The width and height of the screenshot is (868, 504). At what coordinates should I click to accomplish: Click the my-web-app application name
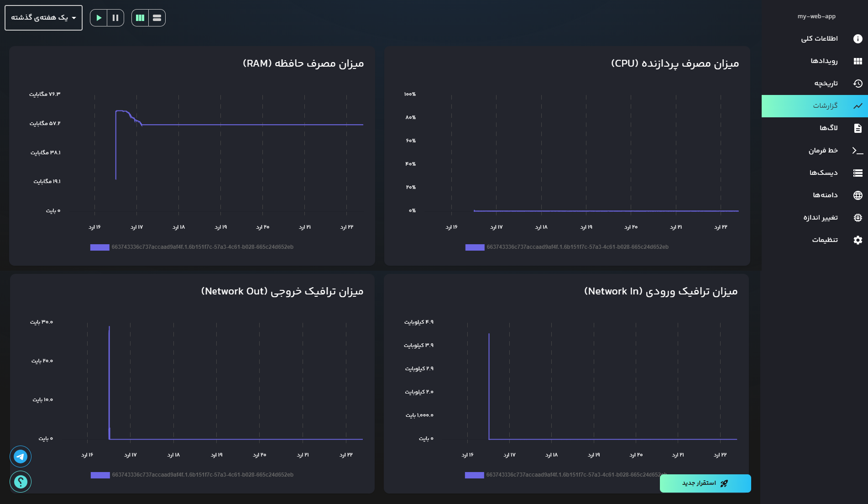tap(816, 16)
